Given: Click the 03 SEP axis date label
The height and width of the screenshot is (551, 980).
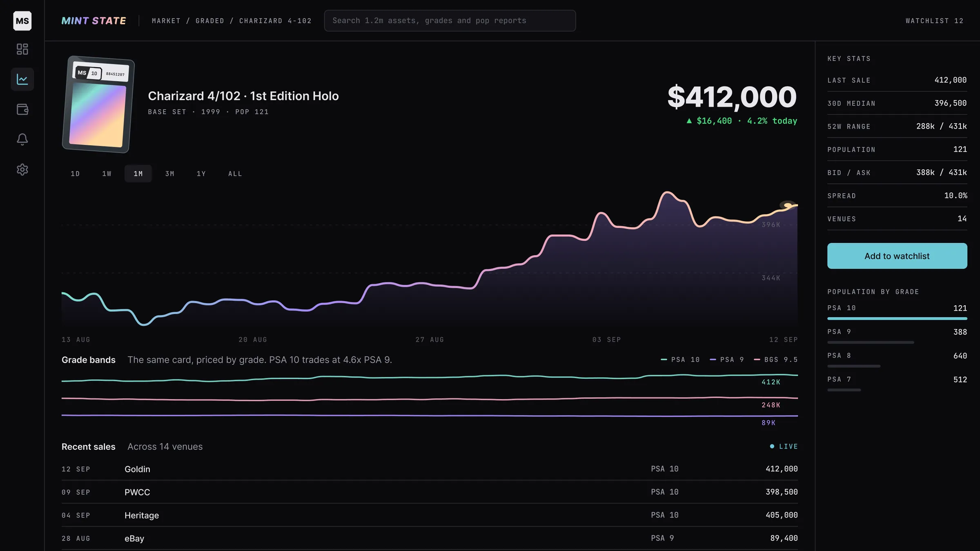Looking at the screenshot, I should click(606, 340).
